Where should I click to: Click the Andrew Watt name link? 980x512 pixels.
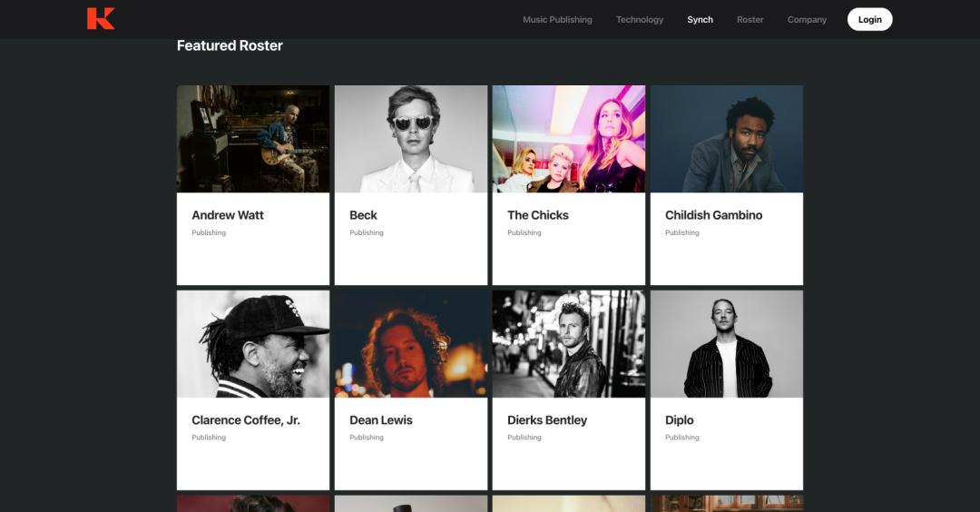point(228,215)
